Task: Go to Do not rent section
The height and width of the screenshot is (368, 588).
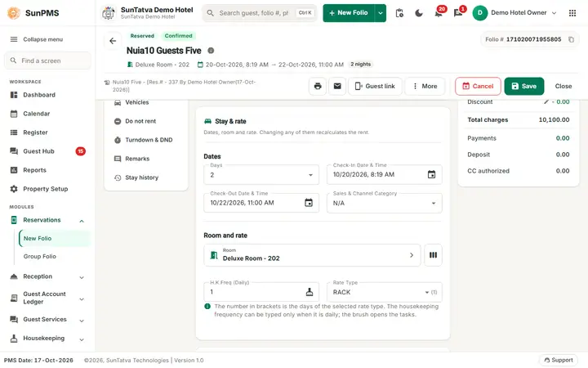Action: click(146, 121)
